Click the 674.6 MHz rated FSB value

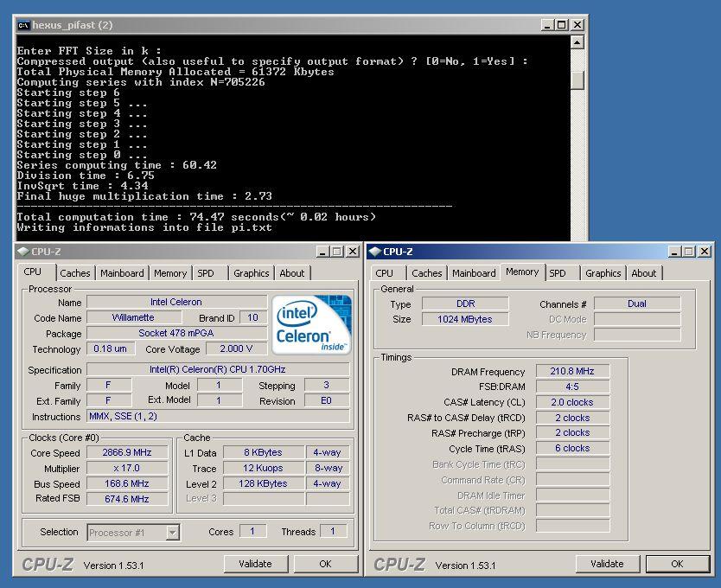pyautogui.click(x=127, y=499)
